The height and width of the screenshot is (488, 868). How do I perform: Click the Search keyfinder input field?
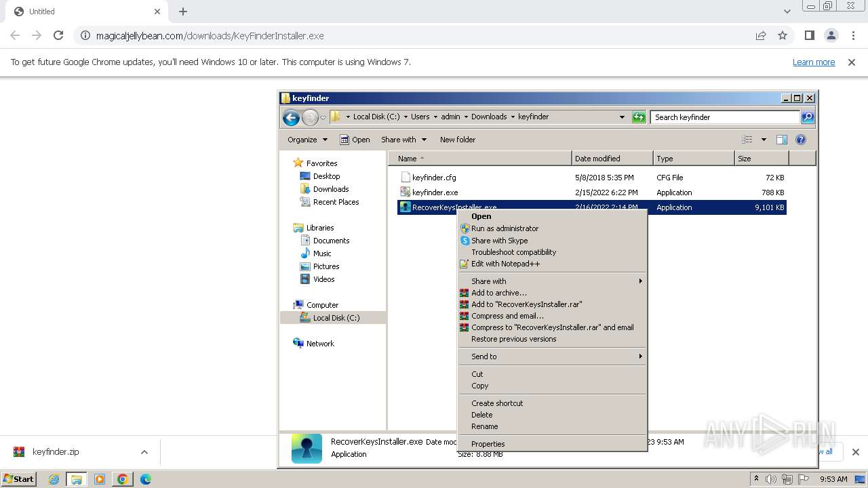(725, 117)
